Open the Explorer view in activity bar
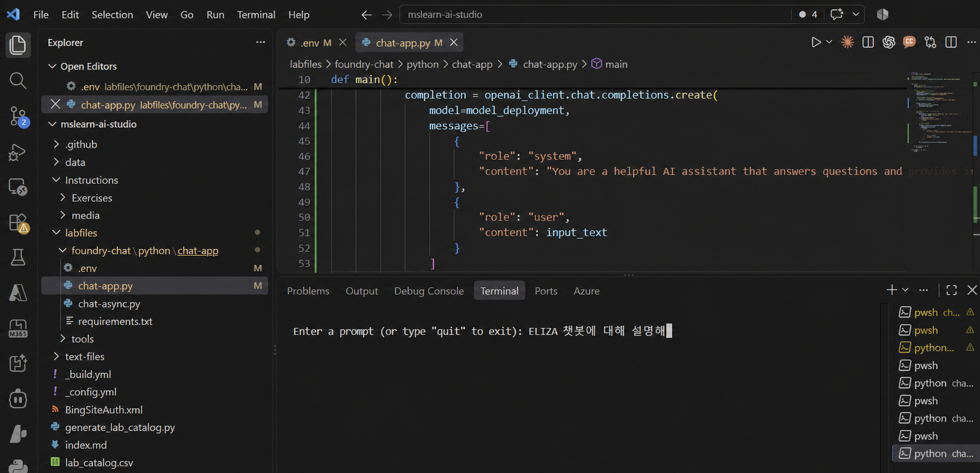This screenshot has width=980, height=473. point(18,45)
